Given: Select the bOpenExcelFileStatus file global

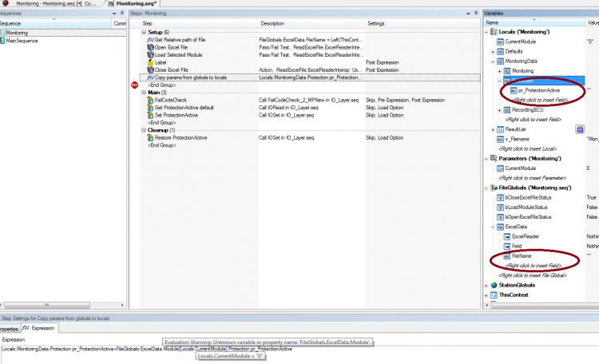Looking at the screenshot, I should click(528, 217).
